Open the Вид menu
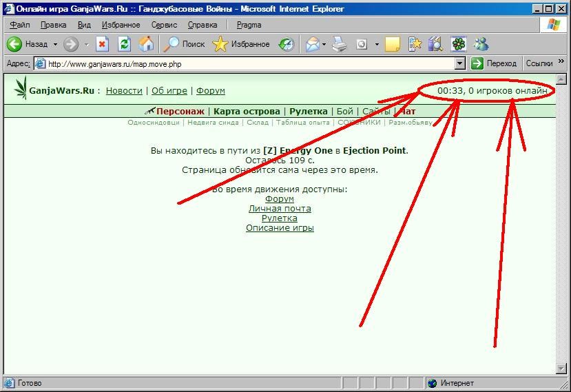571x392 pixels. pyautogui.click(x=84, y=25)
